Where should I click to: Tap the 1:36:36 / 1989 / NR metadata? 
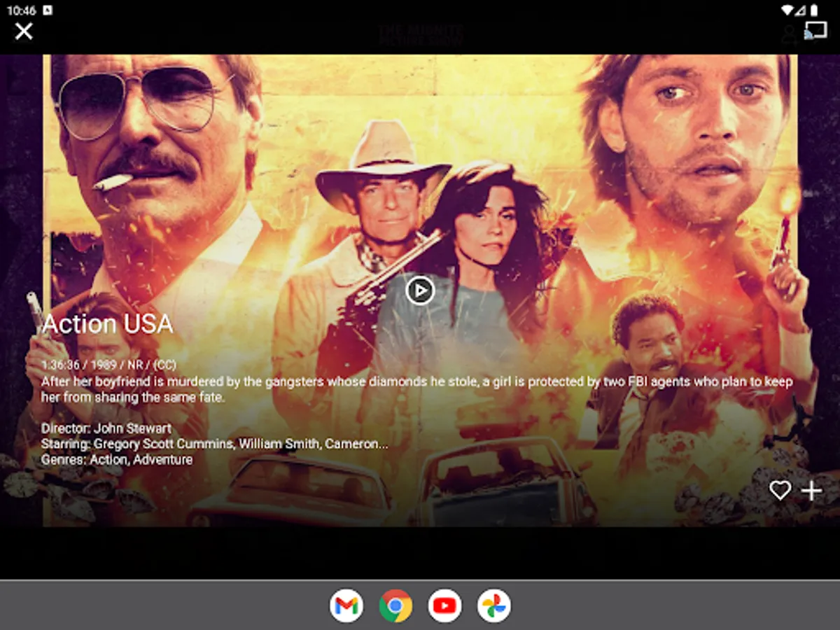tap(108, 365)
